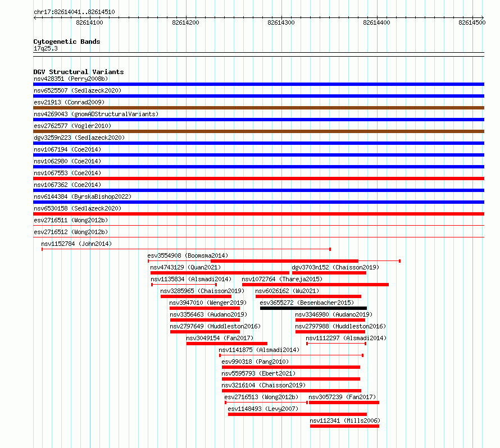The width and height of the screenshot is (500, 448).
Task: Click dgv3703n152 (Chaisson2019) label
Action: 335,267
